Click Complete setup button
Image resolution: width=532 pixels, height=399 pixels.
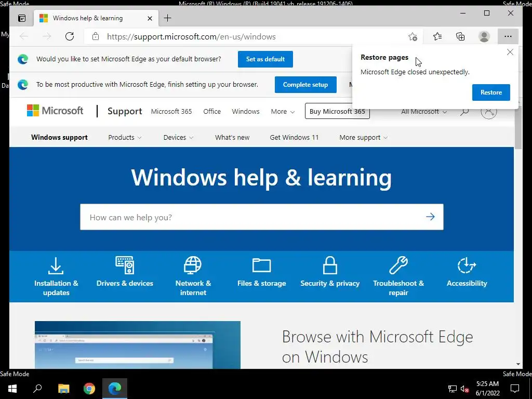point(305,85)
